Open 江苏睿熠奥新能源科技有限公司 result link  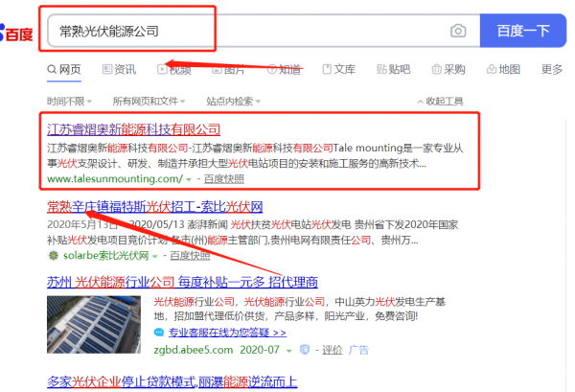click(x=133, y=129)
